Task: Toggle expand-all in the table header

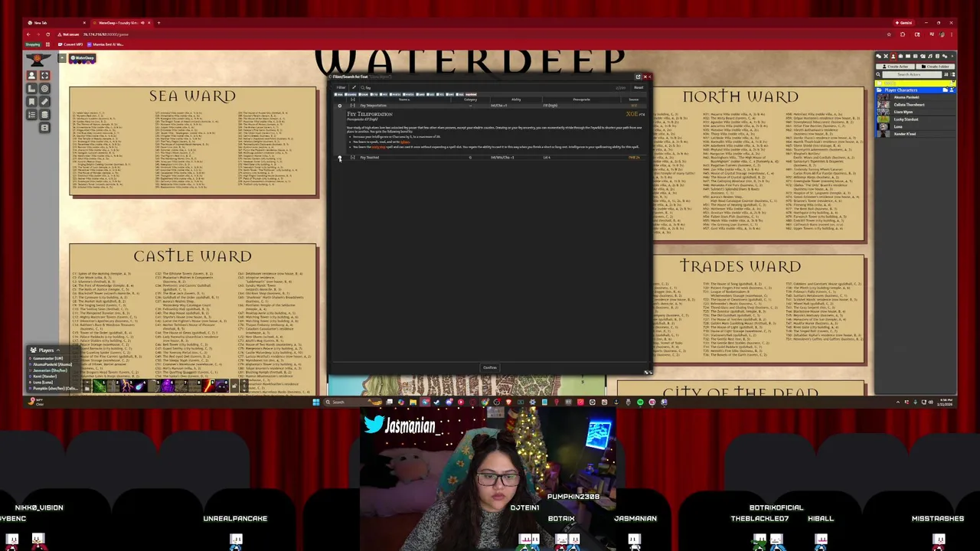Action: 353,99
